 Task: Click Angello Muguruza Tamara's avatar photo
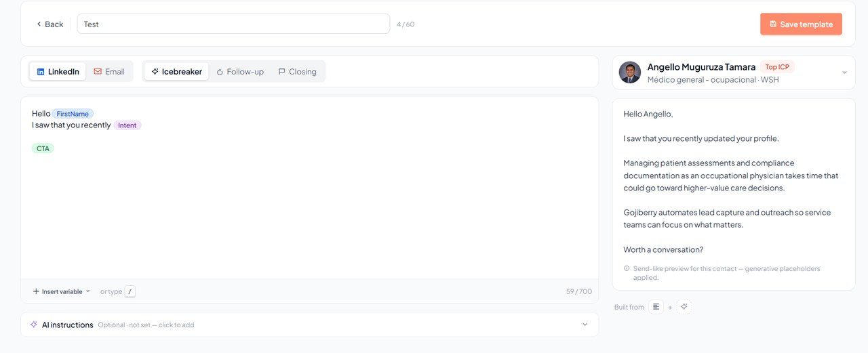(630, 72)
